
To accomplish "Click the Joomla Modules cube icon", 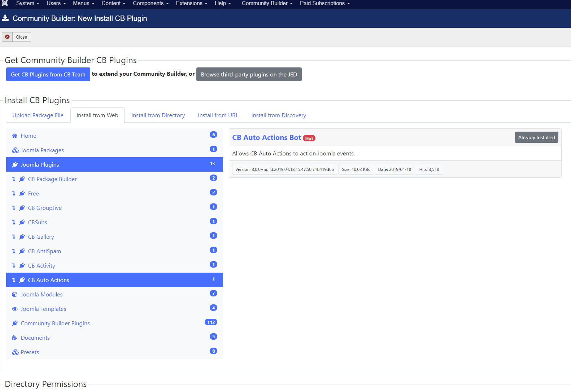I will click(15, 295).
